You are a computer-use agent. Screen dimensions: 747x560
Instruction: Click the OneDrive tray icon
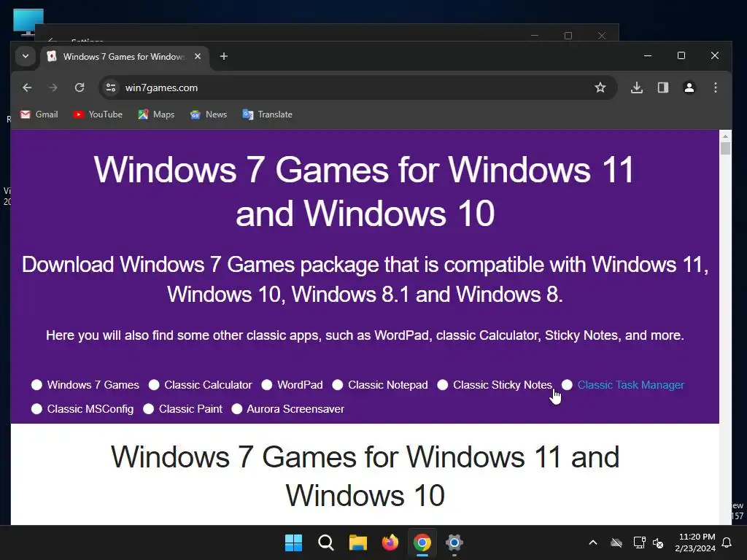pos(616,542)
